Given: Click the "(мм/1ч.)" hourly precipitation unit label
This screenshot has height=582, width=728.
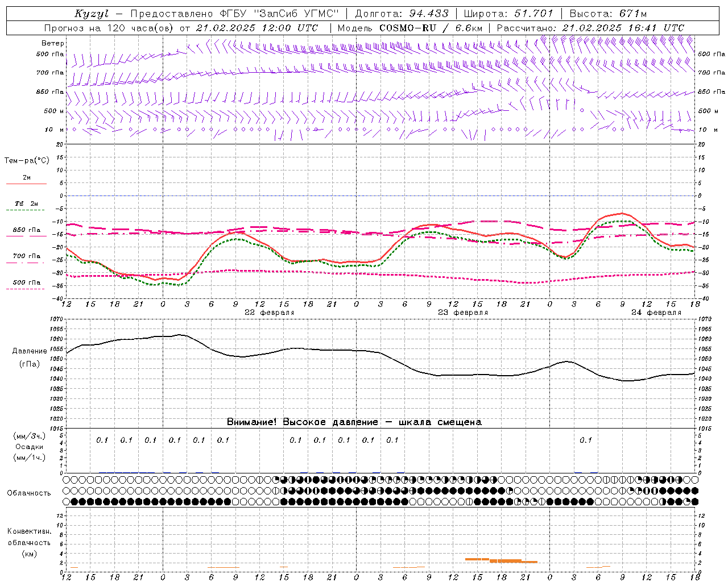Looking at the screenshot, I should 30,458.
